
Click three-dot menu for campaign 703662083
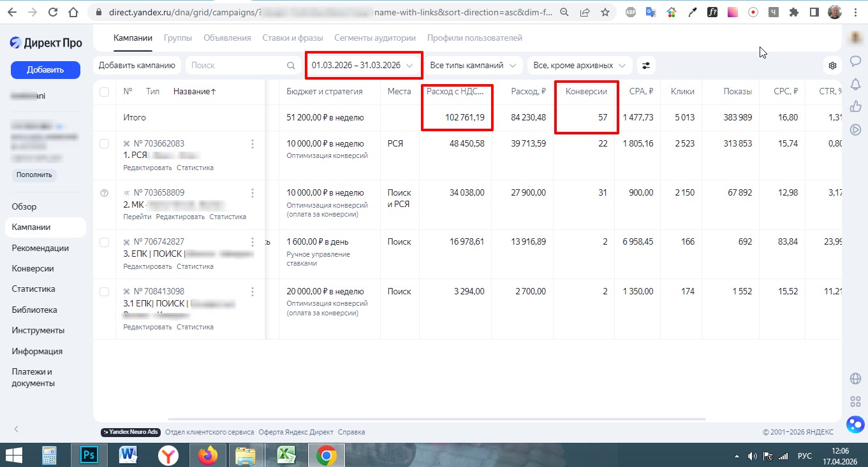coord(253,144)
